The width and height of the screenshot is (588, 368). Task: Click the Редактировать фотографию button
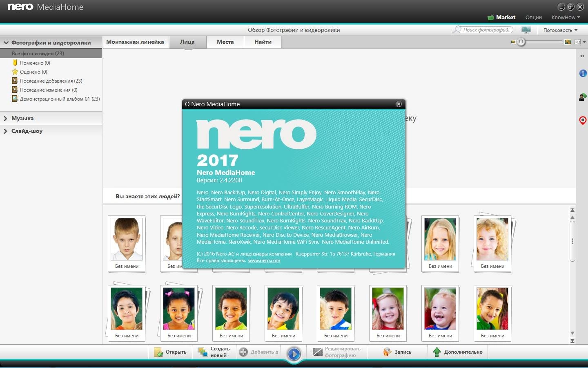[x=337, y=352]
